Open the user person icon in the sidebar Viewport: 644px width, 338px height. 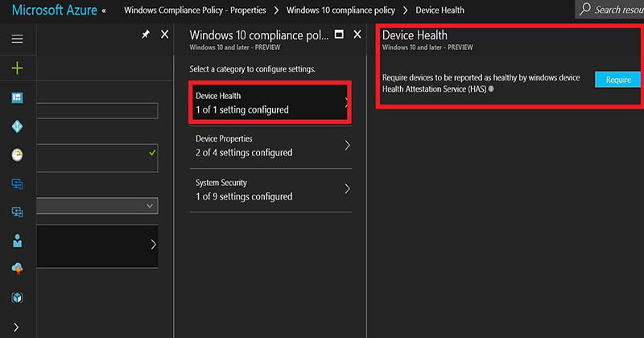[x=17, y=241]
